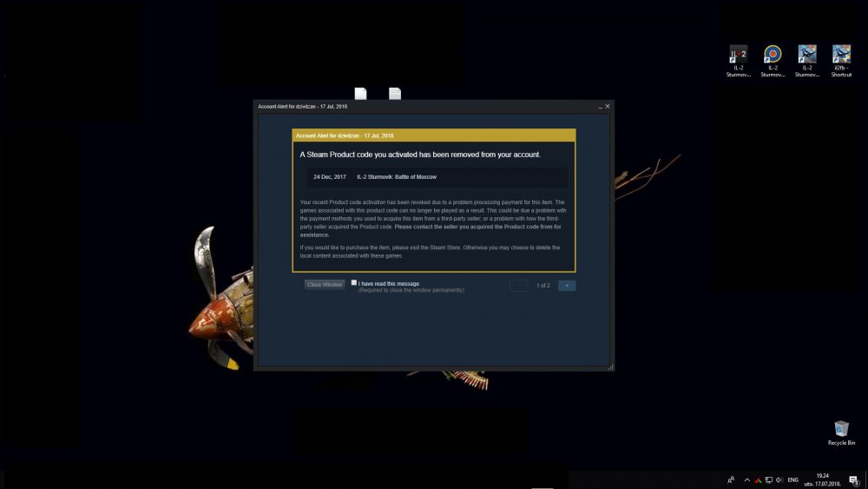Image resolution: width=868 pixels, height=489 pixels.
Task: Tick the 'I have read this message' checkbox
Action: [354, 283]
